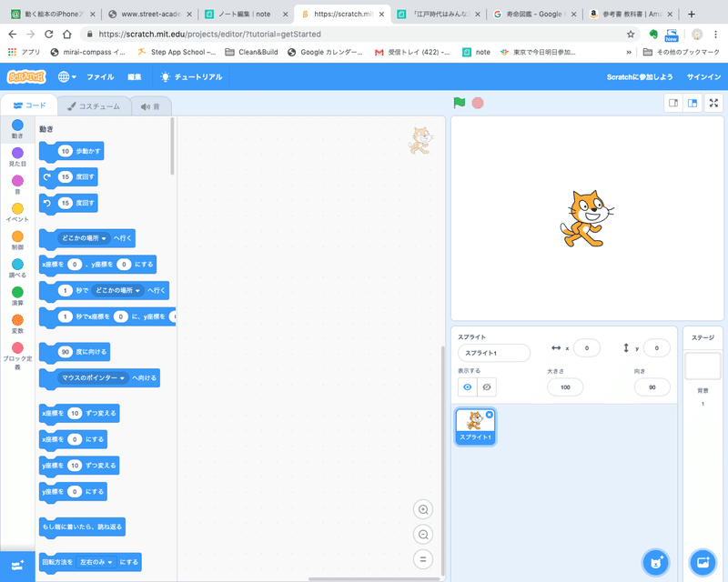
Task: Delete sprite スプライト1 with the x icon
Action: tap(490, 415)
